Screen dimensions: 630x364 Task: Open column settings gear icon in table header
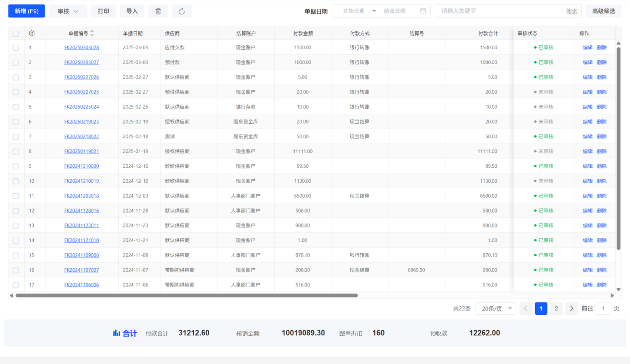tap(32, 33)
